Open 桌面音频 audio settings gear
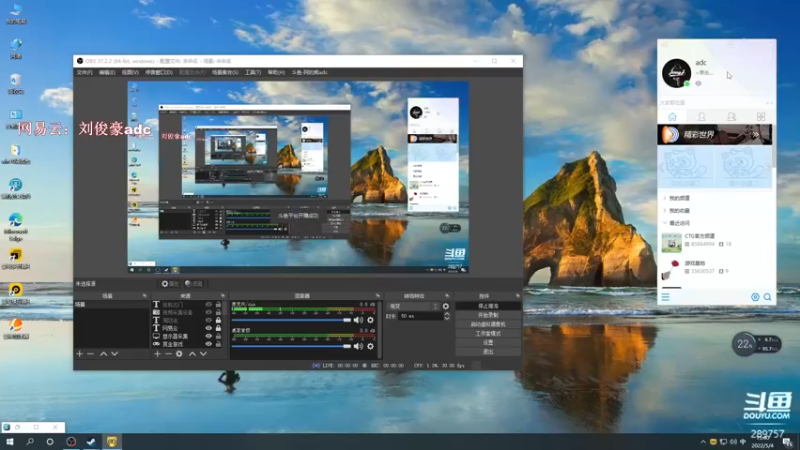The height and width of the screenshot is (450, 800). tap(370, 346)
